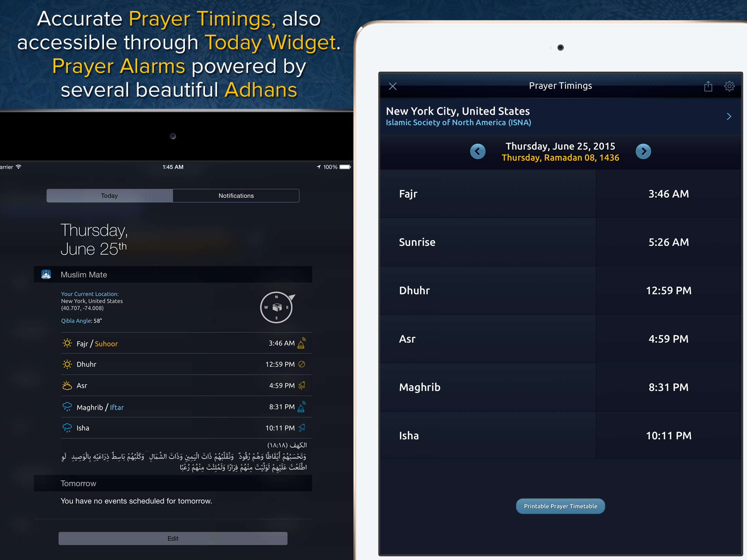Toggle Maghrib adhan alarm icon
This screenshot has width=747, height=560.
[x=302, y=407]
